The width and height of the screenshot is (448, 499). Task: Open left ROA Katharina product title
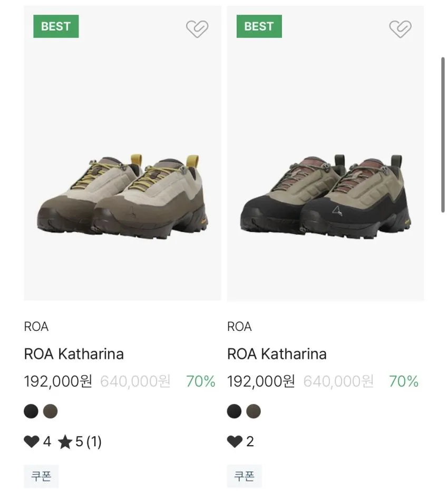coord(74,354)
